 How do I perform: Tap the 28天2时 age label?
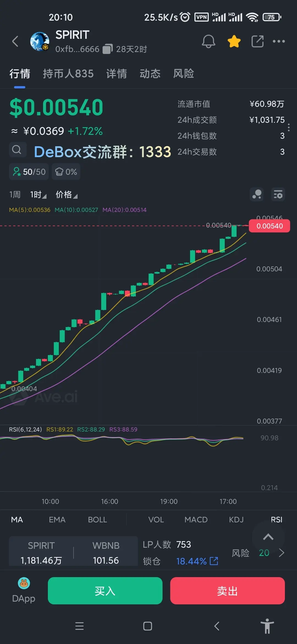coord(131,49)
